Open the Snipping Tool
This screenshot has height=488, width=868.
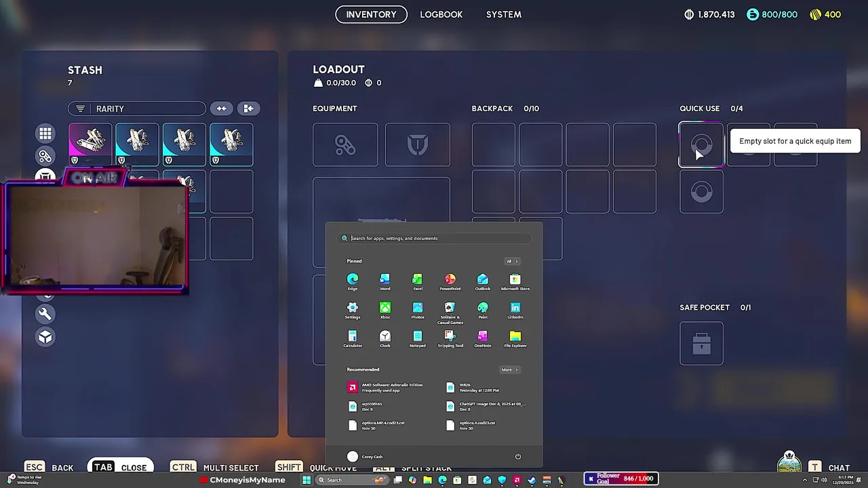click(x=450, y=339)
